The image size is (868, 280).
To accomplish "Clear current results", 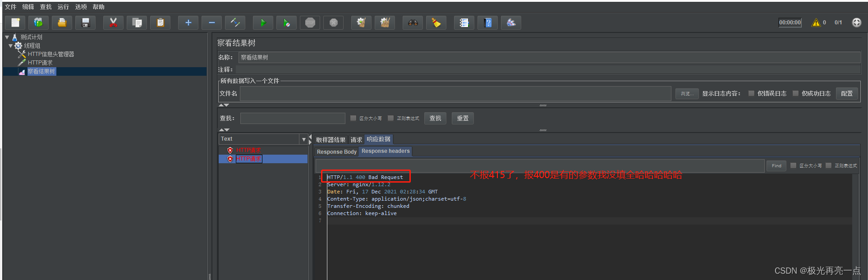I will [x=362, y=23].
